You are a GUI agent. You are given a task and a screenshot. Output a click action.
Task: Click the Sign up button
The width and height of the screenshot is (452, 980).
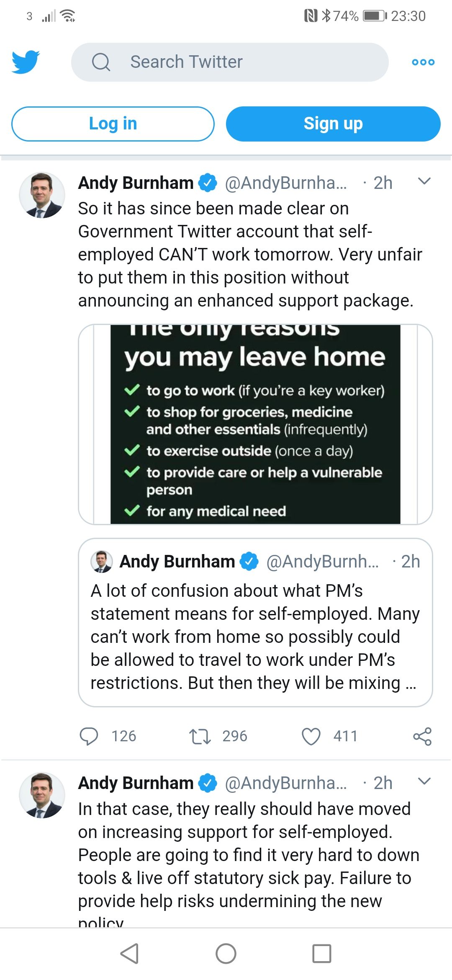[333, 124]
